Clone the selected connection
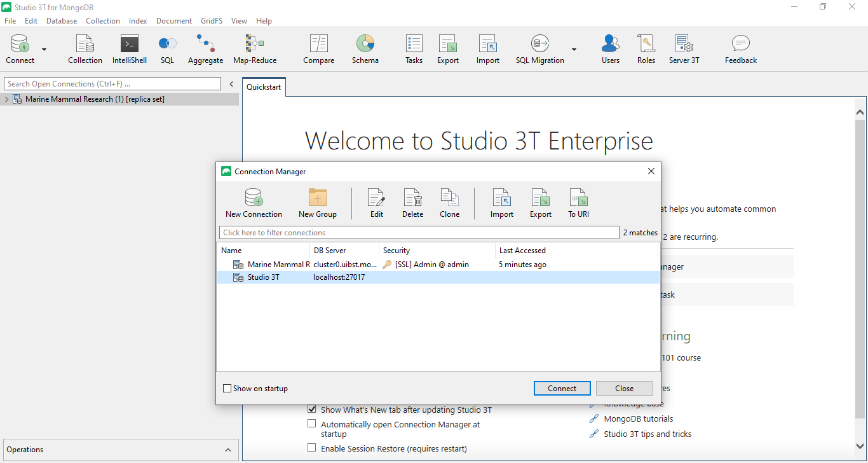This screenshot has height=463, width=868. (x=449, y=202)
